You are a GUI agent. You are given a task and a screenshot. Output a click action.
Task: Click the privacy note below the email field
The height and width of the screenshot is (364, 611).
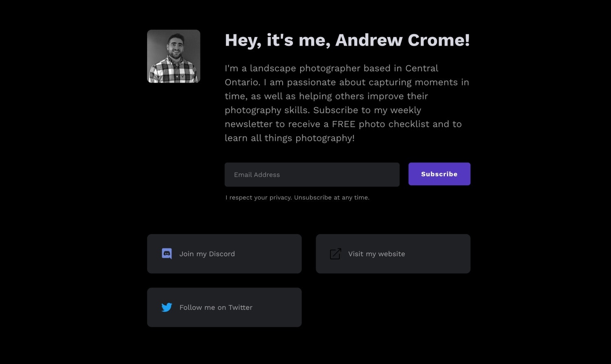(x=297, y=197)
